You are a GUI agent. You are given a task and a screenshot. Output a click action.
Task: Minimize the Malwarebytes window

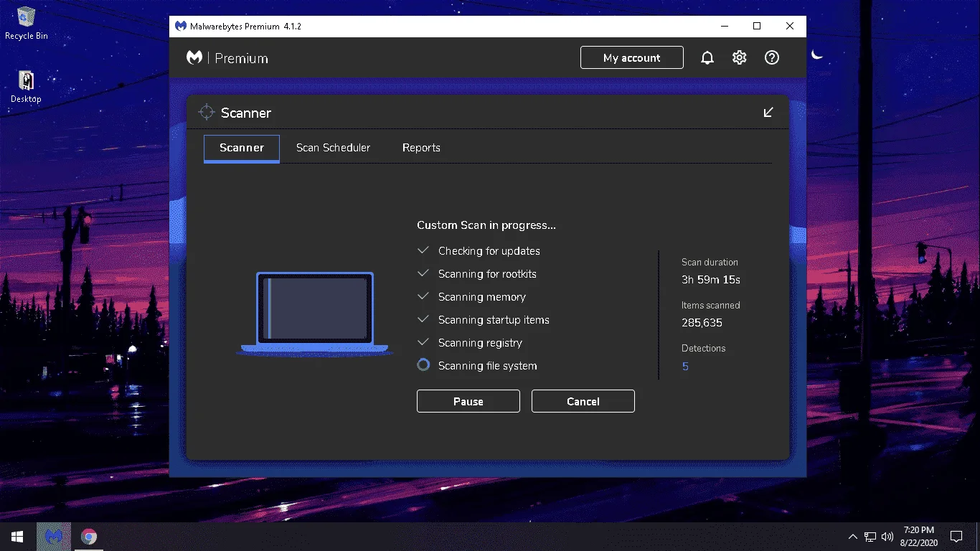pyautogui.click(x=724, y=27)
